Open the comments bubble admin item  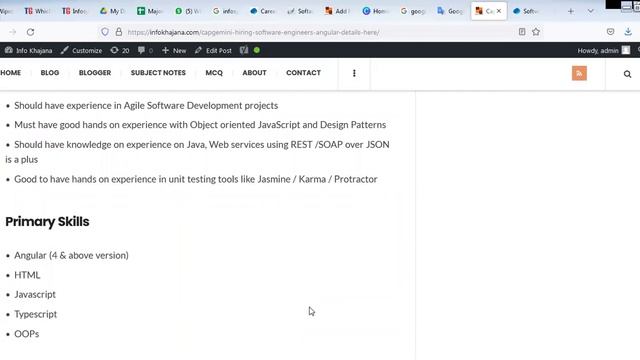[145, 50]
